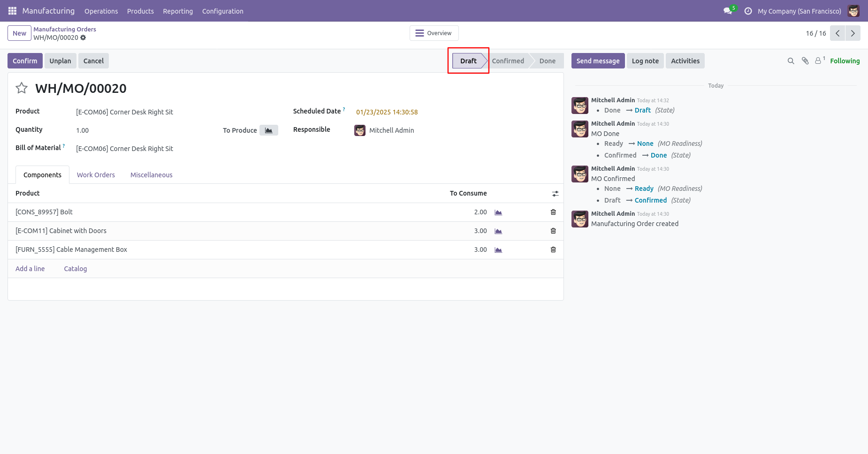Open the conversations chat icon
Viewport: 868px width, 454px height.
coord(728,11)
